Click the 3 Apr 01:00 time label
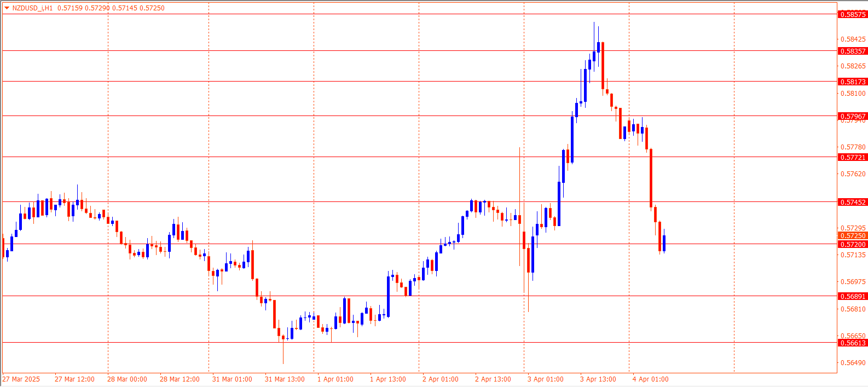868x387 pixels. [546, 379]
